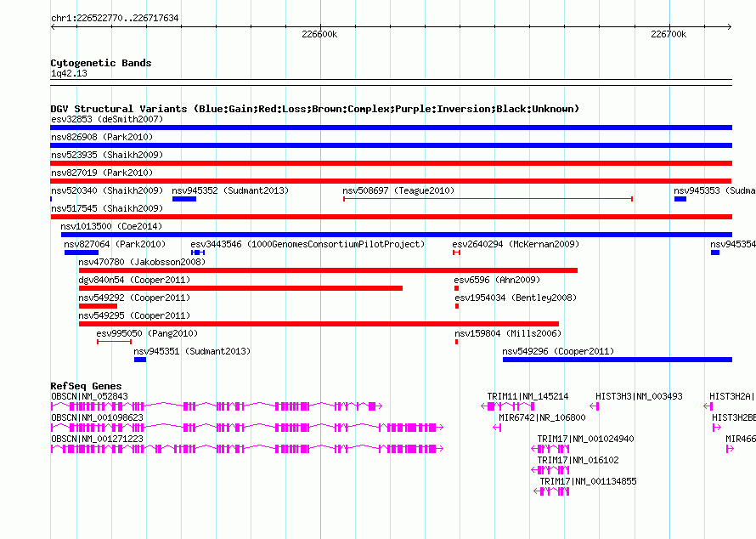Click the 226600k ruler tick label
The height and width of the screenshot is (539, 756).
319,34
